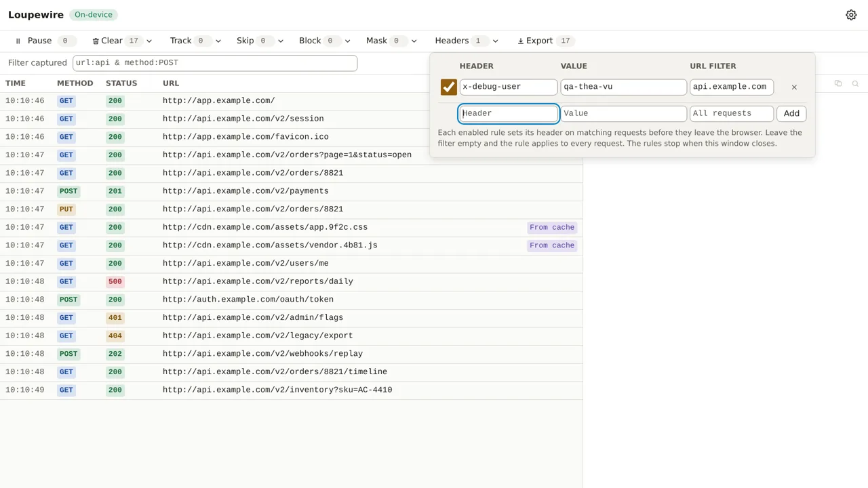Select the vendor.4b81.js request
This screenshot has height=488, width=868.
pyautogui.click(x=292, y=245)
